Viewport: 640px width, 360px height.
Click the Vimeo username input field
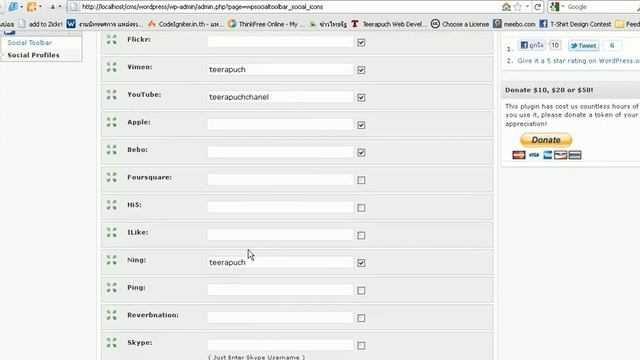pyautogui.click(x=280, y=69)
